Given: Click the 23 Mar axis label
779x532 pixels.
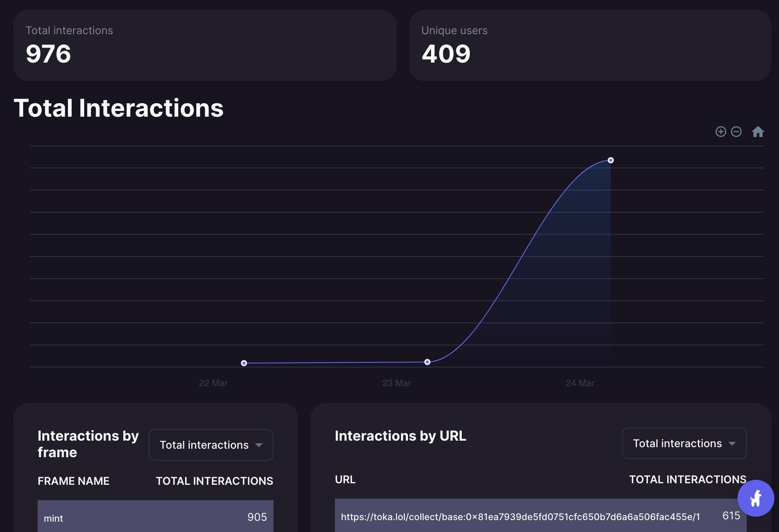Looking at the screenshot, I should coord(396,383).
